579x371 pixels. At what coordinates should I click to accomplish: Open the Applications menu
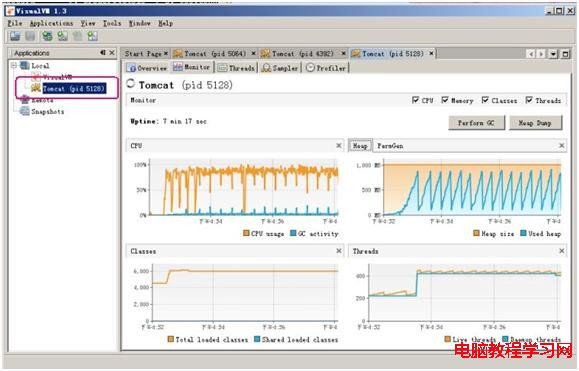click(51, 23)
